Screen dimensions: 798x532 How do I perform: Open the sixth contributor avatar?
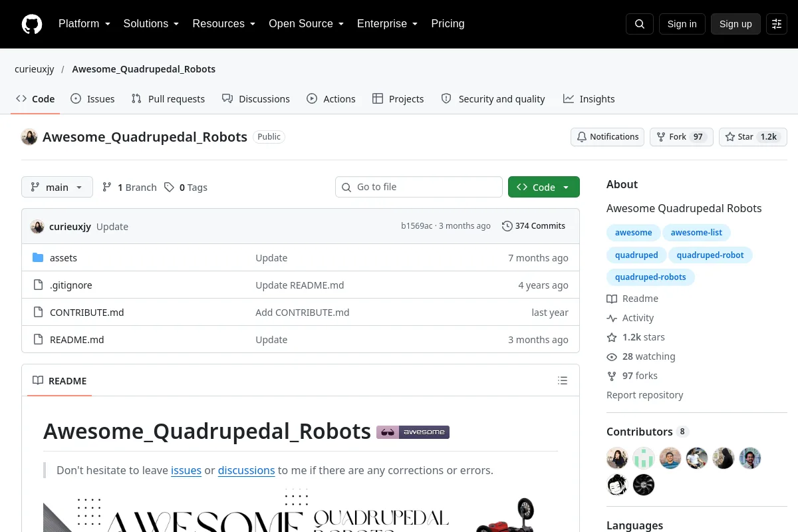point(750,458)
